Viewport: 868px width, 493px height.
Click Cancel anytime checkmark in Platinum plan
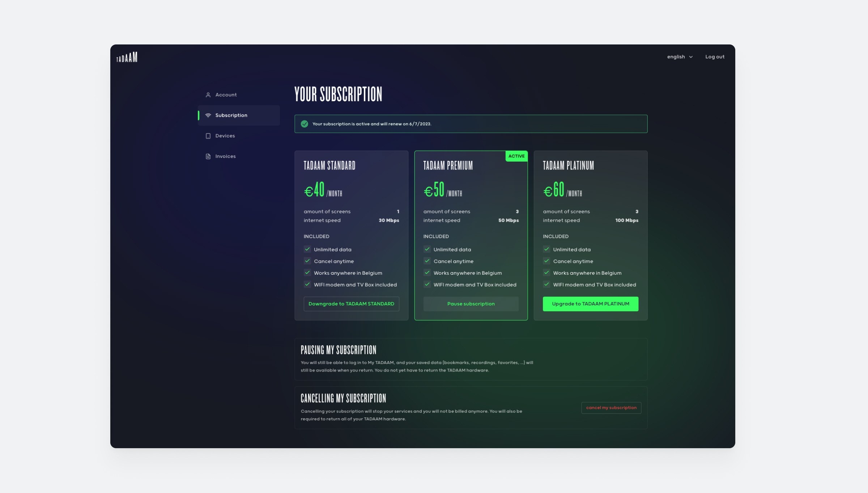click(x=546, y=261)
